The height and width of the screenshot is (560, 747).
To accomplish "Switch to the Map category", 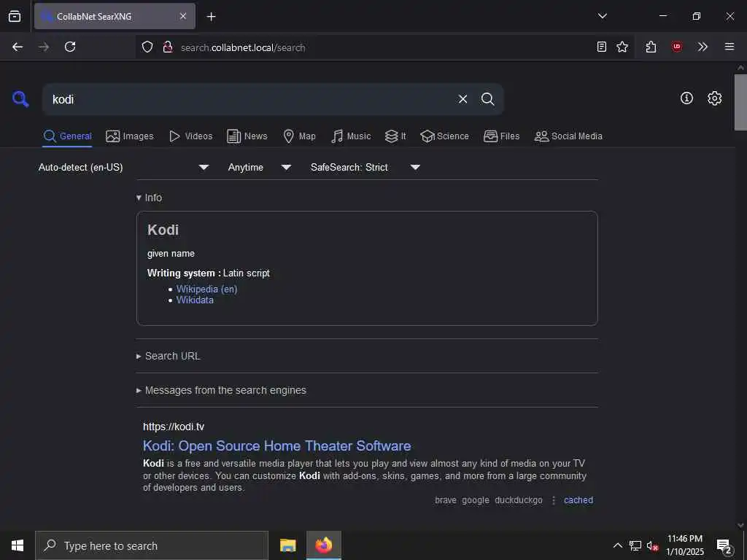I will [299, 136].
